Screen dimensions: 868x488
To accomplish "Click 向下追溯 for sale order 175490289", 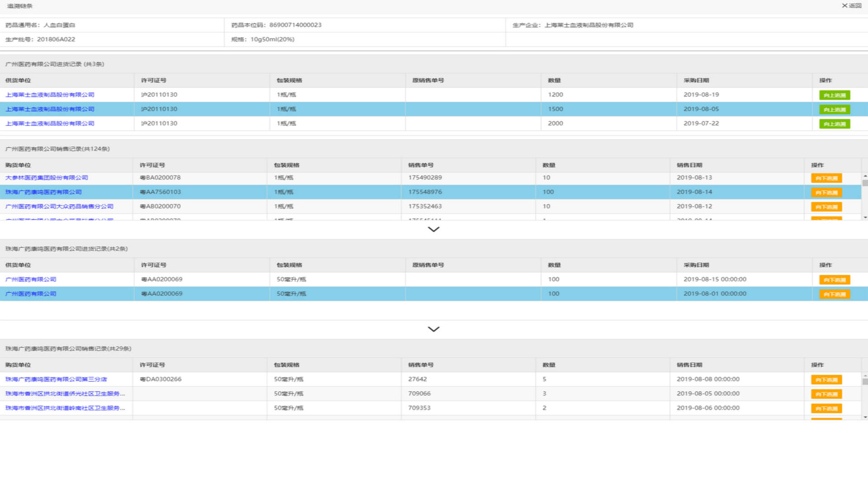I will [826, 178].
